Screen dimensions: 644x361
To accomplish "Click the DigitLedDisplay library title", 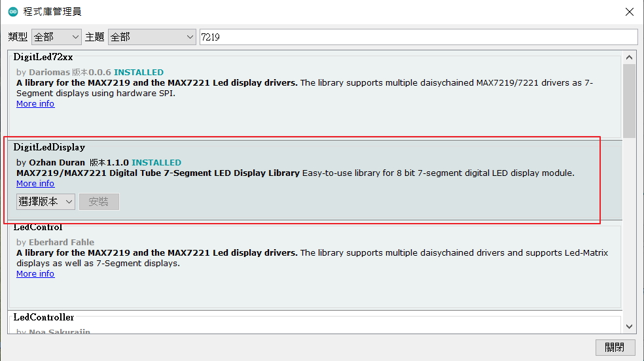I will click(49, 148).
